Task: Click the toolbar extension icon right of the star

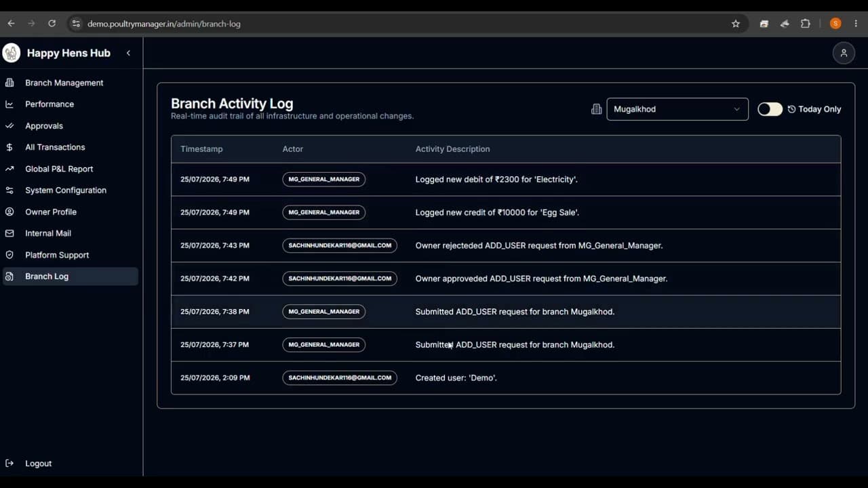Action: click(x=764, y=24)
